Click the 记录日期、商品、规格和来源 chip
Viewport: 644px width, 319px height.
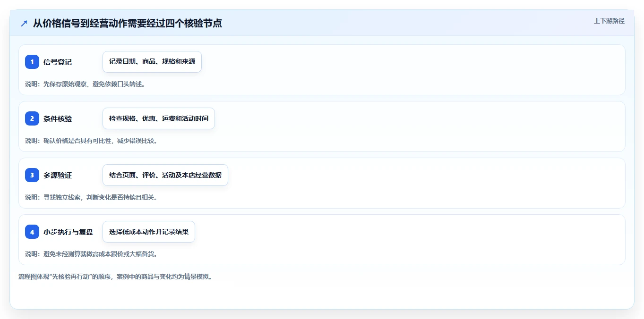[152, 62]
